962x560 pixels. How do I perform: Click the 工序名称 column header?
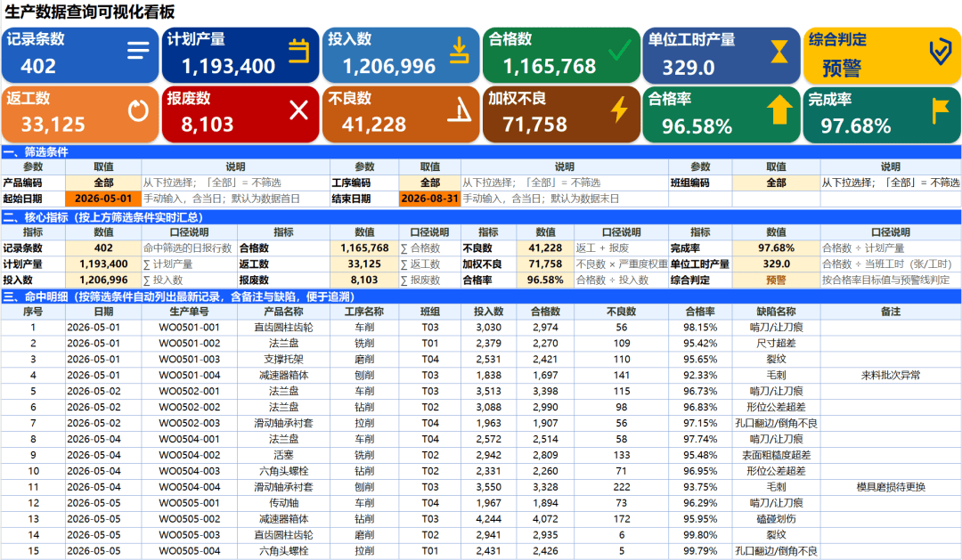(x=364, y=312)
